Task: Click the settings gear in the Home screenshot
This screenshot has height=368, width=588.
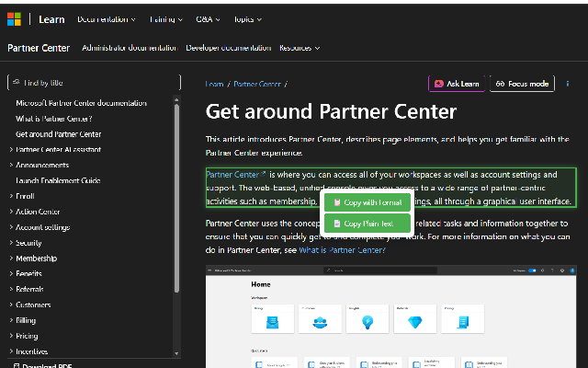Action: pos(562,270)
